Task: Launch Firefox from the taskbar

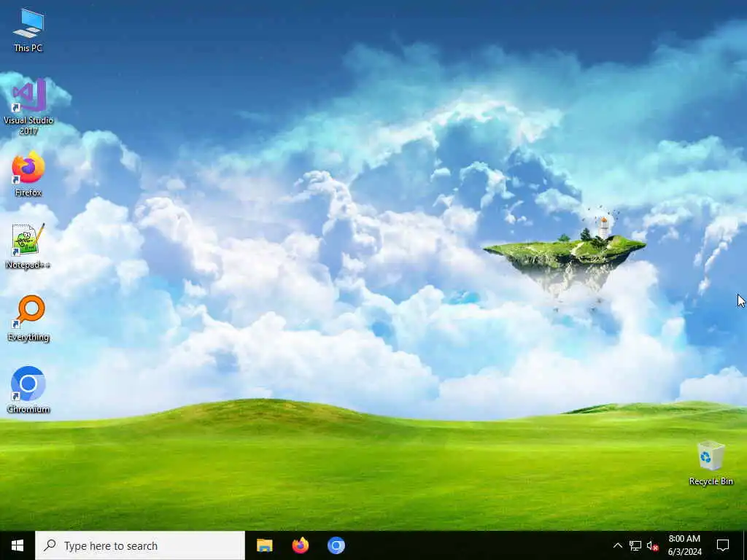Action: pyautogui.click(x=300, y=545)
